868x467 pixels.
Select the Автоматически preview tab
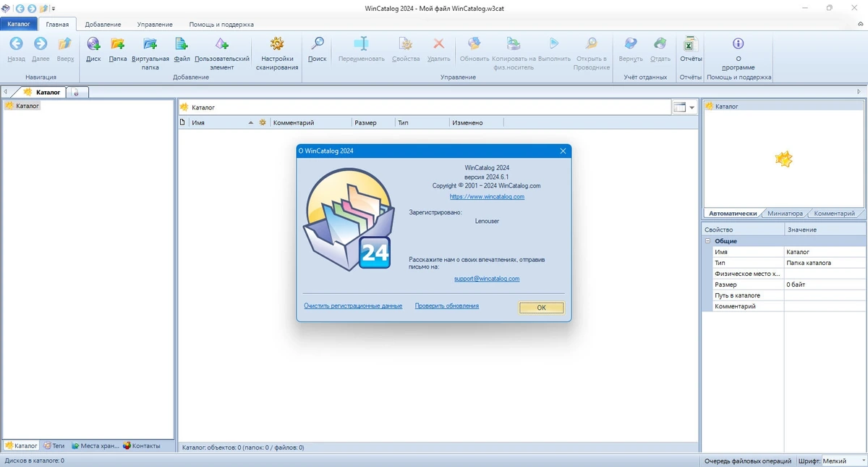[733, 214]
